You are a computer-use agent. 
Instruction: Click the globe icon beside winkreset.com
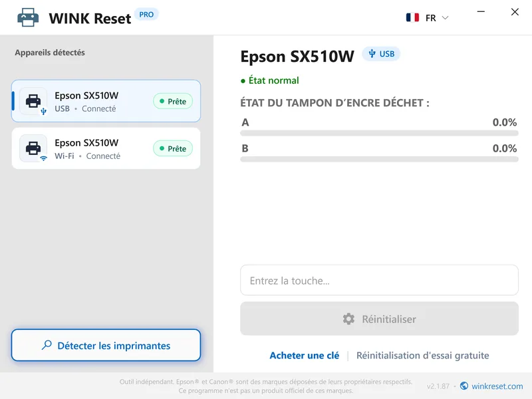[464, 386]
